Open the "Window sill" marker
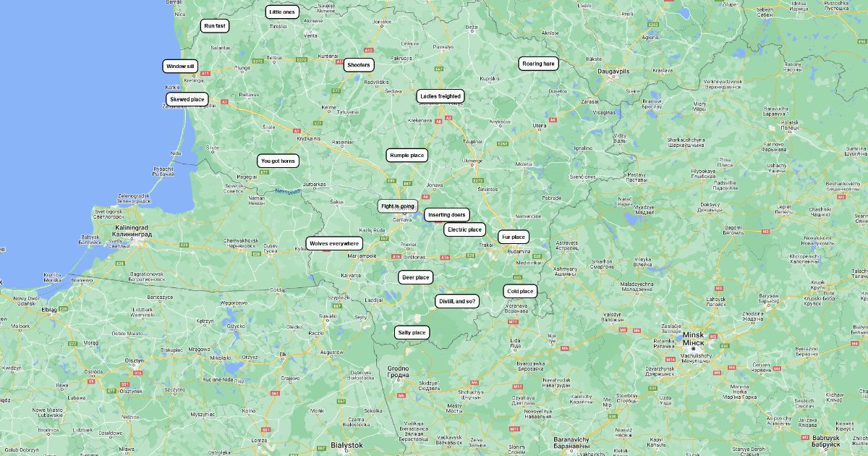 click(x=181, y=66)
